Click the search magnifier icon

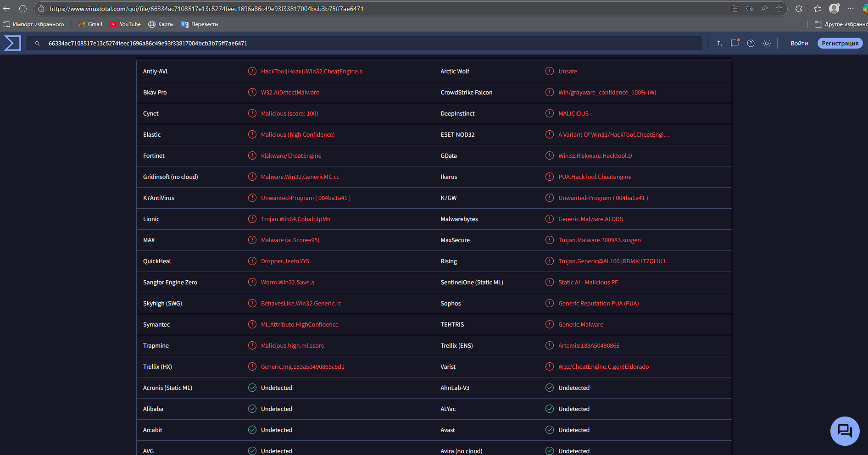tap(38, 44)
